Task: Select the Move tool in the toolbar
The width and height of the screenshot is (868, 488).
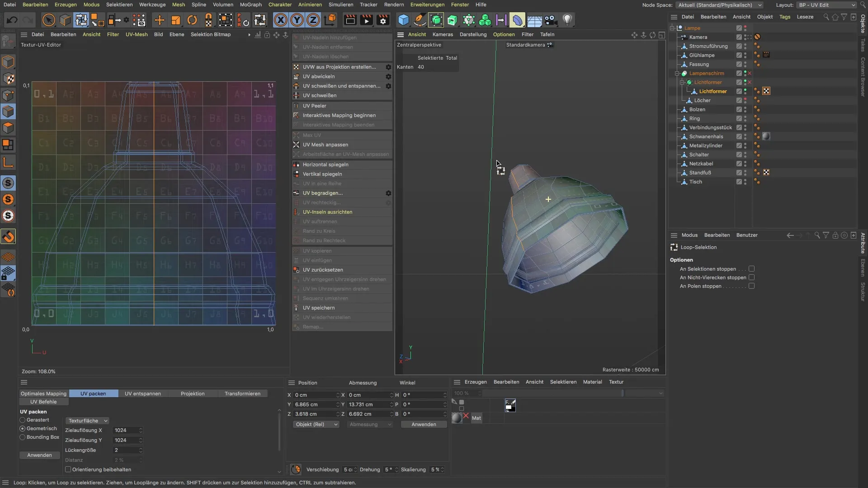Action: click(159, 20)
